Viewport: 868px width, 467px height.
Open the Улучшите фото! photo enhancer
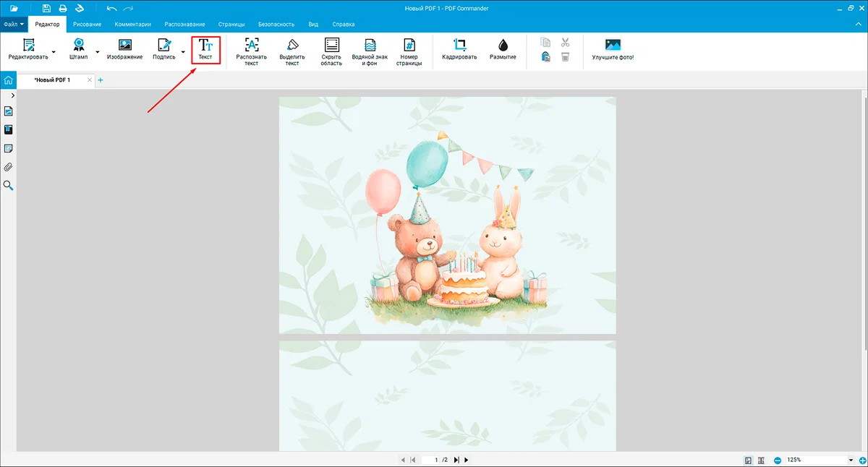[x=613, y=50]
